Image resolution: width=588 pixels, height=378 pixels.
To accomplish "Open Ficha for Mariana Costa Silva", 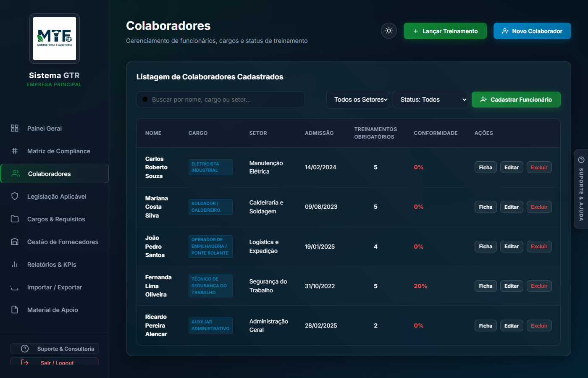I will pos(486,207).
